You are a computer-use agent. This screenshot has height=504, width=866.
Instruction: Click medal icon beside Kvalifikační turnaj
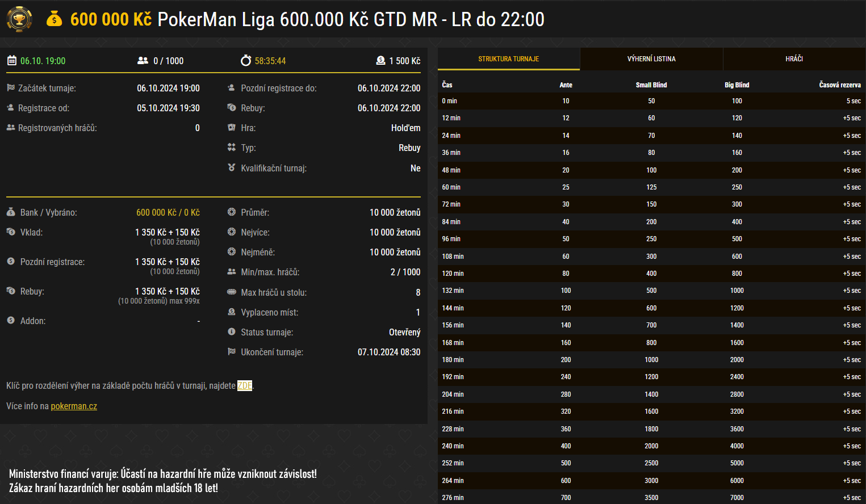coord(231,167)
